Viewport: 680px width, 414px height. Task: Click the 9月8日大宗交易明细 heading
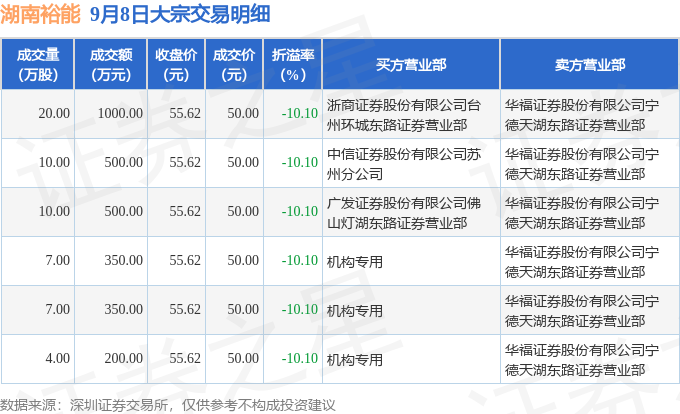point(180,14)
